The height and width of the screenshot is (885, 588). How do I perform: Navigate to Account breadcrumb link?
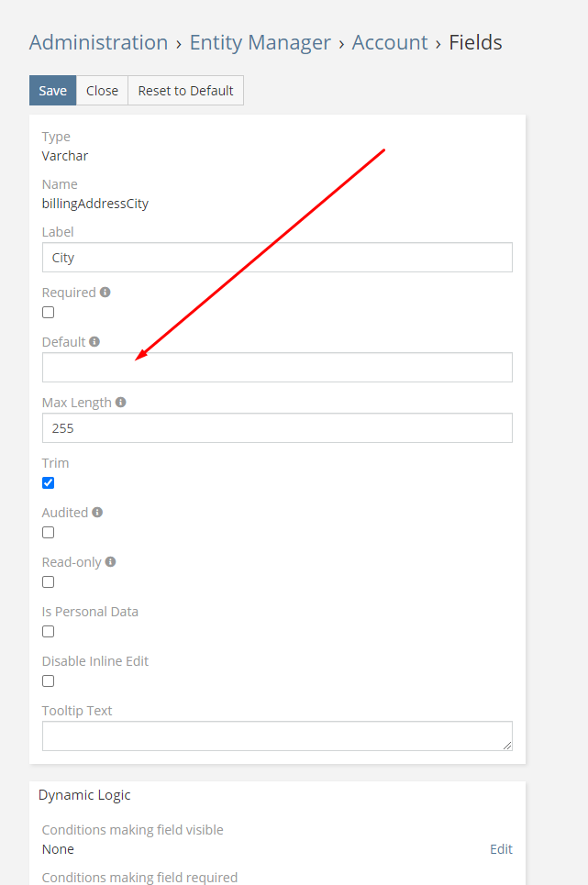coord(390,42)
